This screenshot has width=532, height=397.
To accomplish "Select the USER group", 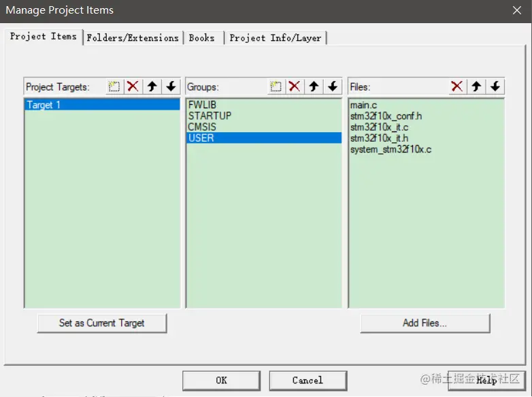I will (264, 138).
